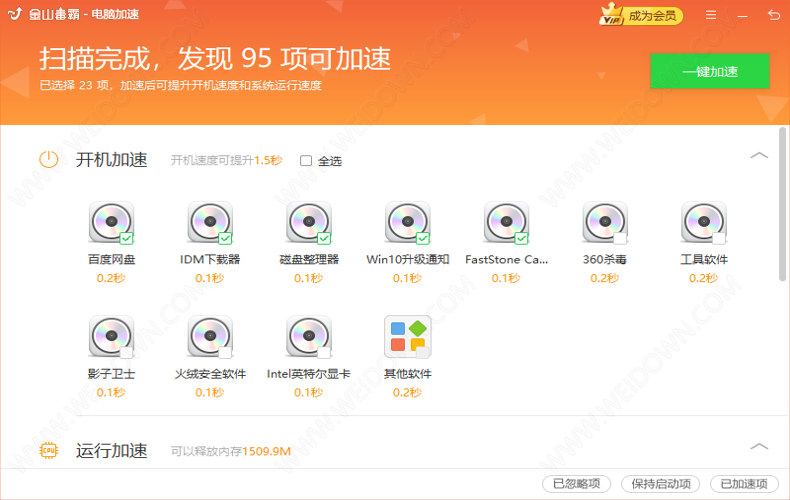Click the FastStone Capture disc icon
Viewport: 790px width, 500px height.
(x=506, y=222)
